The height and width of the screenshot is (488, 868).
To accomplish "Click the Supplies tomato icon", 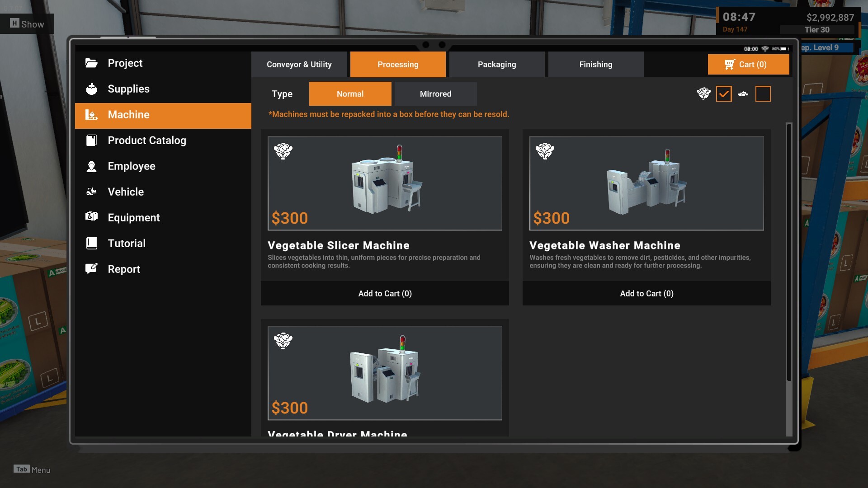I will (x=91, y=89).
